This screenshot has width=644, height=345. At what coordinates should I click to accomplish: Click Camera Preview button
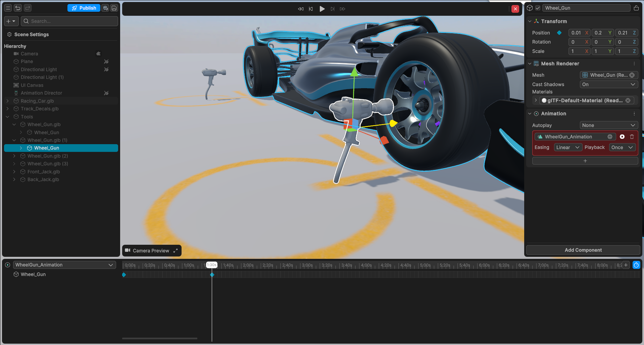tap(152, 251)
